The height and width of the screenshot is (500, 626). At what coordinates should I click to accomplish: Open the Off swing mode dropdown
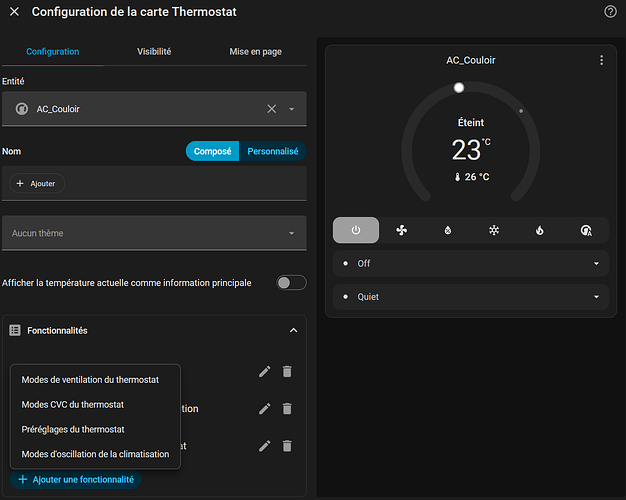tap(471, 264)
